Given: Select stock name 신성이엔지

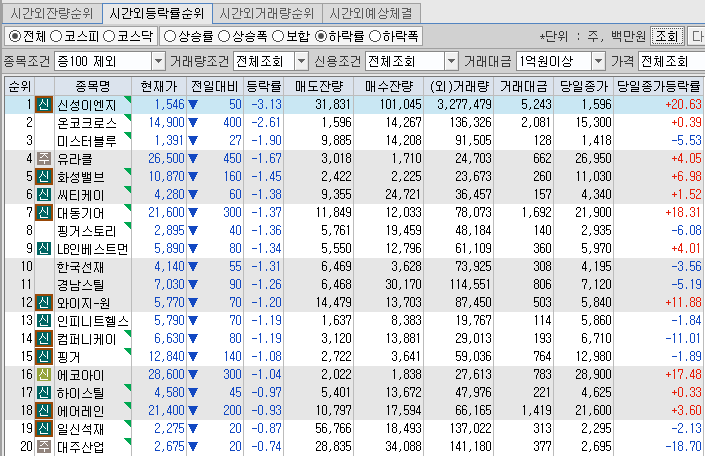Looking at the screenshot, I should pos(87,105).
